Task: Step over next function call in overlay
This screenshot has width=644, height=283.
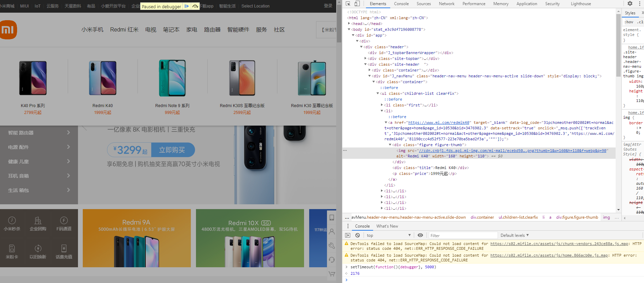Action: pyautogui.click(x=195, y=6)
